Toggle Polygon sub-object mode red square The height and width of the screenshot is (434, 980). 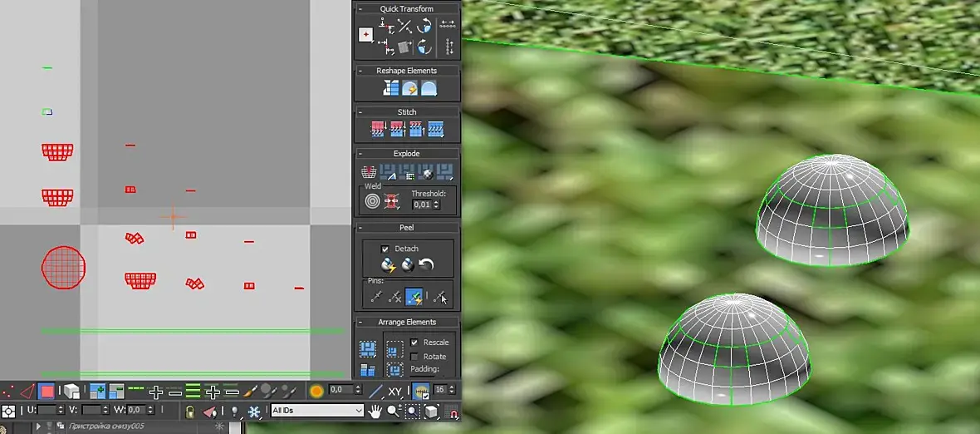coord(47,392)
